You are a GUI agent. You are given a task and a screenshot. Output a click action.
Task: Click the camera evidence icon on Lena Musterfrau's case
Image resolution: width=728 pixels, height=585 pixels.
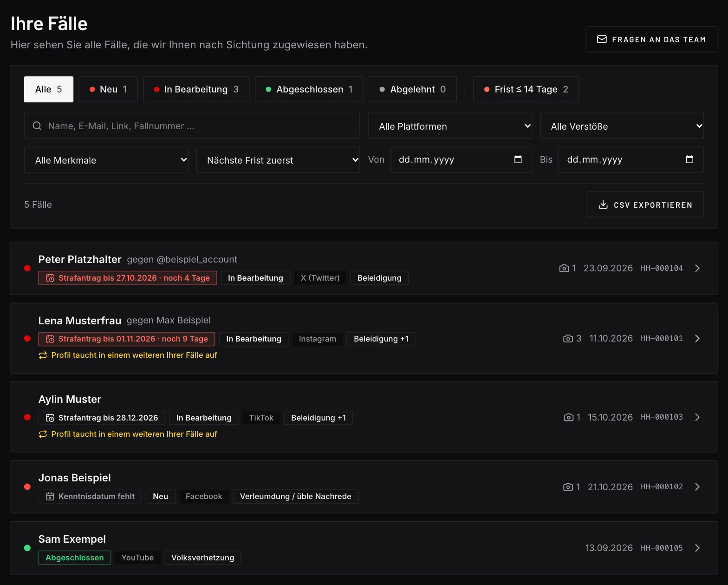pos(568,338)
